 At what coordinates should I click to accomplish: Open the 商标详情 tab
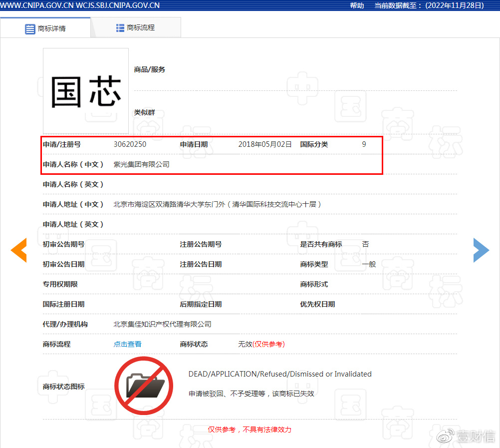[45, 28]
